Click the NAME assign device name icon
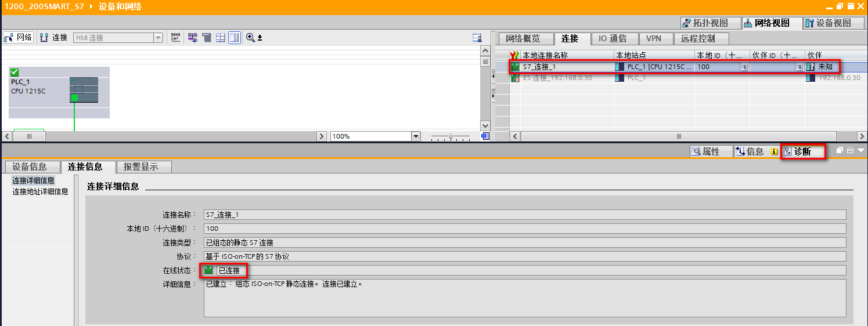 (175, 38)
